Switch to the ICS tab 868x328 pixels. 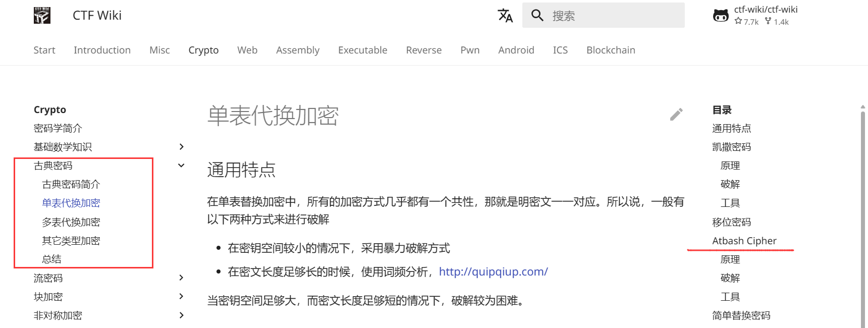560,50
